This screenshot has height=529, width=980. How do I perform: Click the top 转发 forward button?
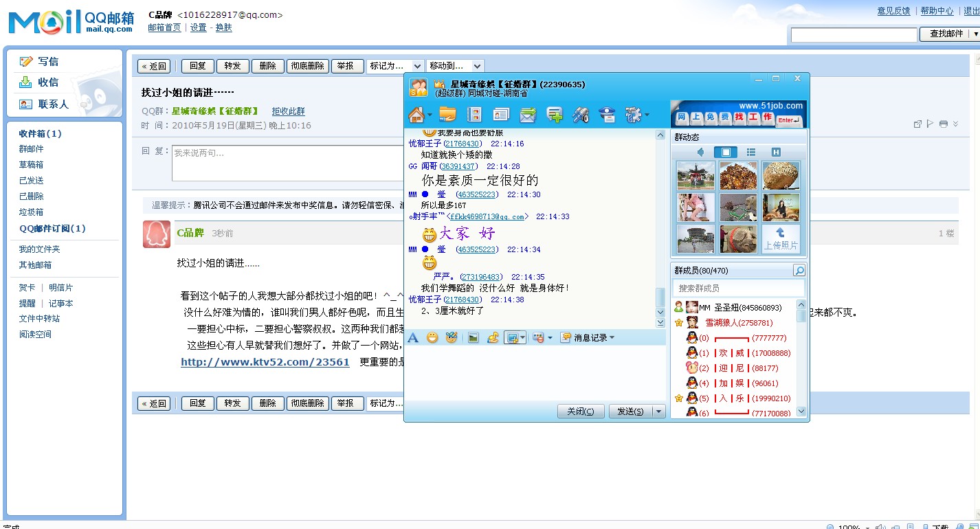coord(233,66)
